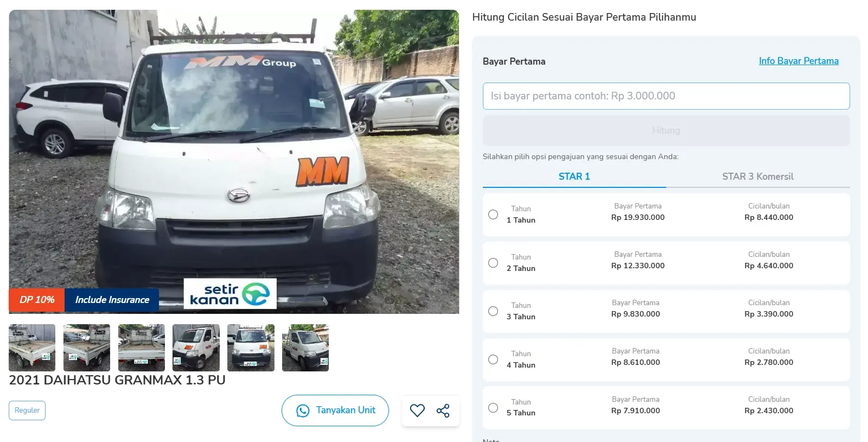868x442 pixels.
Task: Pick the 4 Tahun installment plan
Action: [x=493, y=359]
